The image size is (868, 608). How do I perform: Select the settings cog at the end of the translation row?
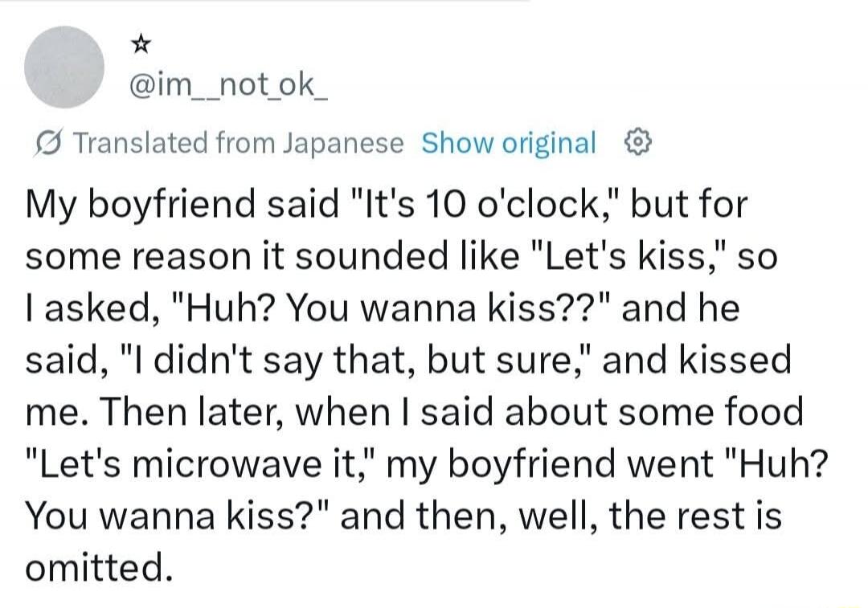637,142
